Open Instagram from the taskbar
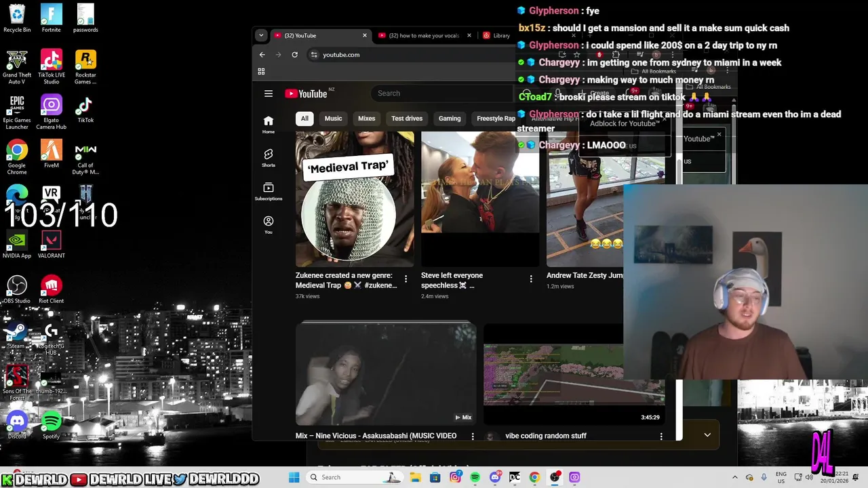This screenshot has width=868, height=488. point(455,477)
